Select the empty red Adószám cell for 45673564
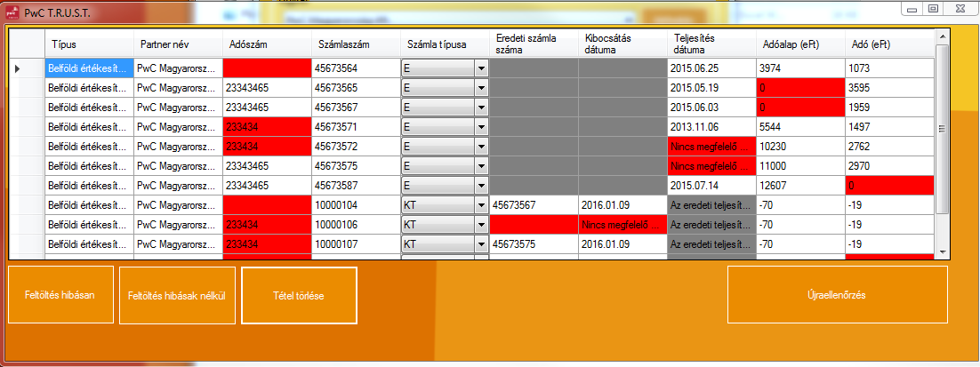This screenshot has height=367, width=980. coord(267,68)
